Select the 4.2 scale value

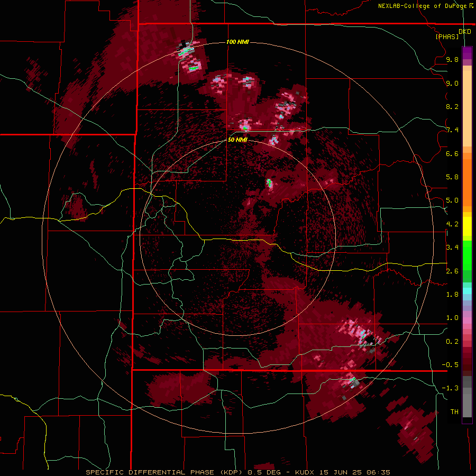452,224
